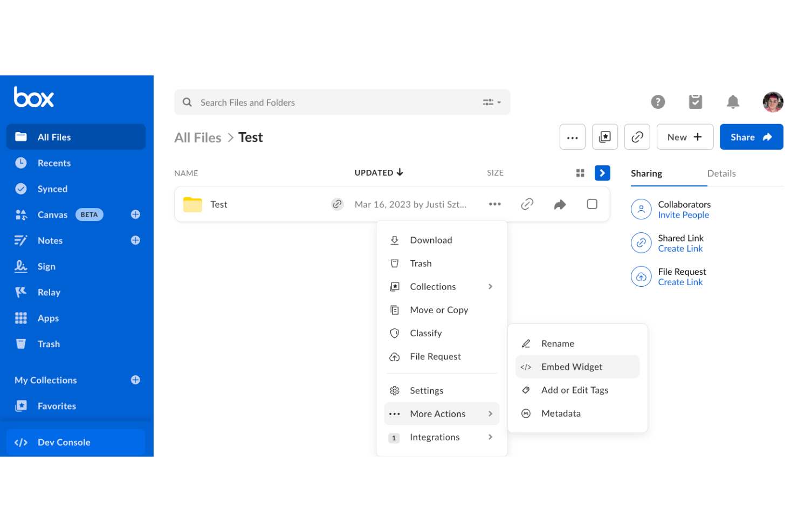Open the notifications bell icon
Image resolution: width=798 pixels, height=532 pixels.
pyautogui.click(x=733, y=102)
